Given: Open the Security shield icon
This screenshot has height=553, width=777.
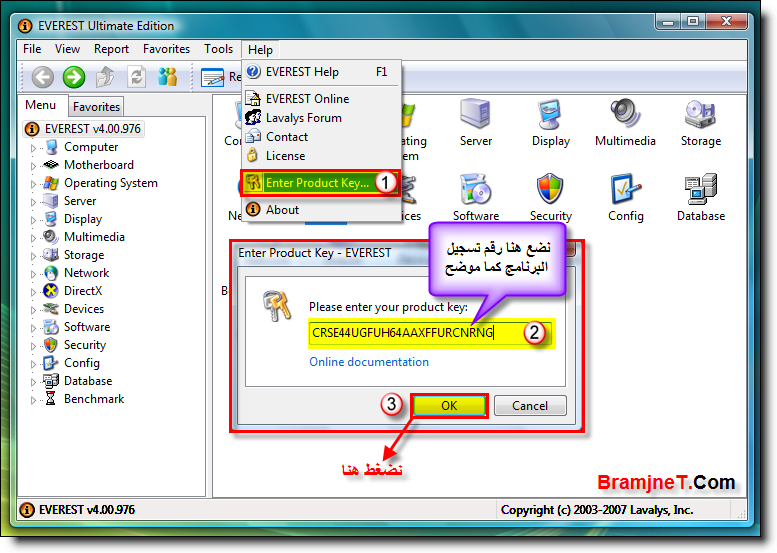Looking at the screenshot, I should tap(550, 189).
